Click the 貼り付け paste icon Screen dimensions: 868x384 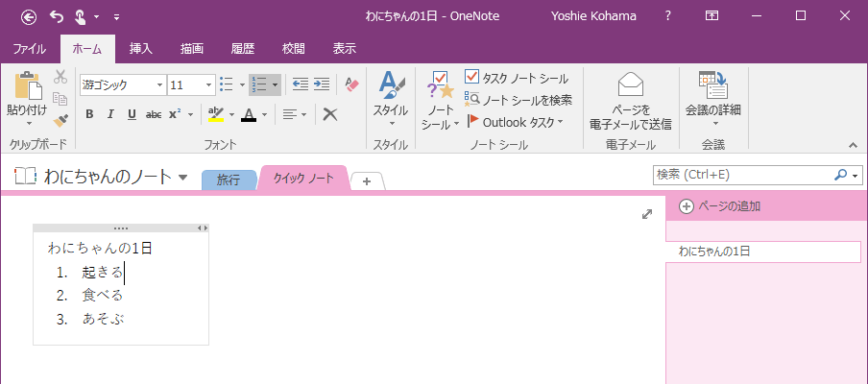[28, 84]
